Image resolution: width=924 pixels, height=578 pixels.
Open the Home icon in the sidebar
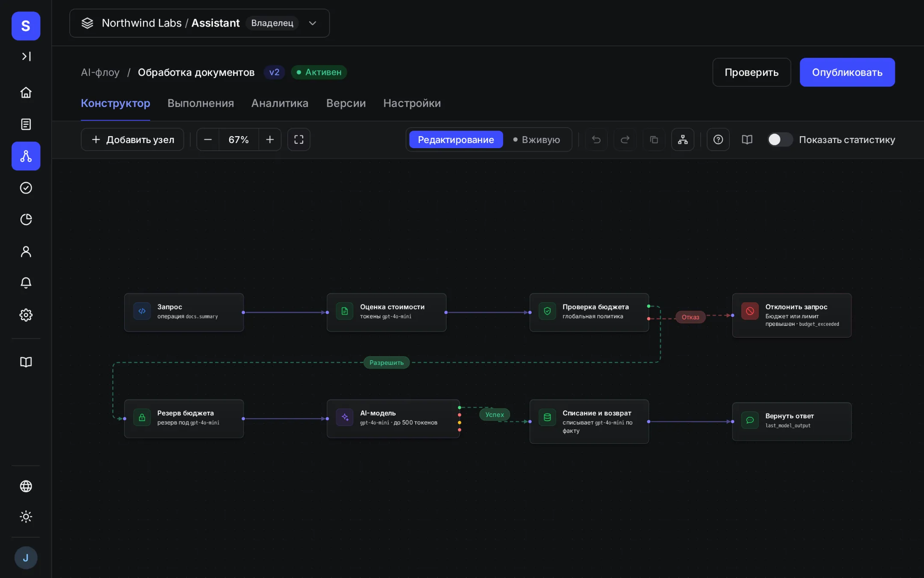(26, 92)
